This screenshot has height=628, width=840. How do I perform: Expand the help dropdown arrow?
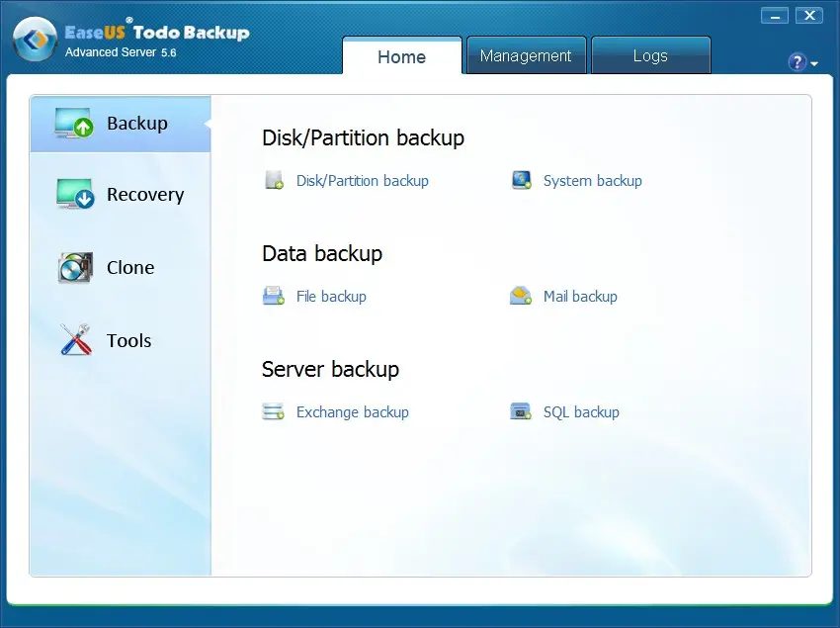814,64
